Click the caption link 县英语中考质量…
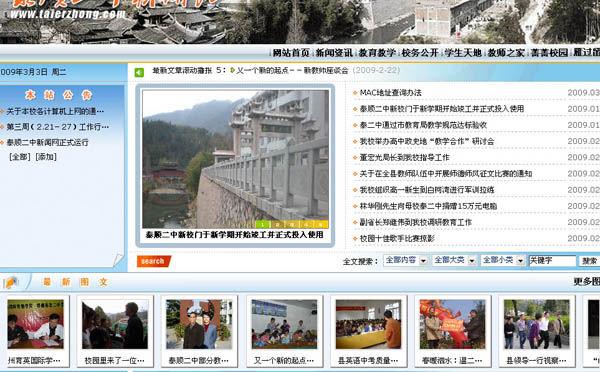This screenshot has height=372, width=600. pos(368,361)
